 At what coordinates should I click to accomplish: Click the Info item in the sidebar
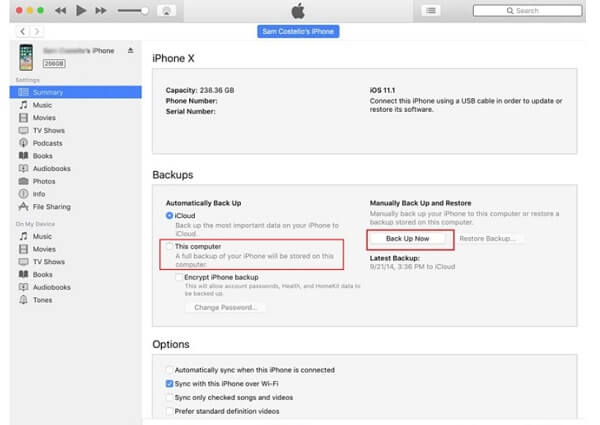pos(38,194)
